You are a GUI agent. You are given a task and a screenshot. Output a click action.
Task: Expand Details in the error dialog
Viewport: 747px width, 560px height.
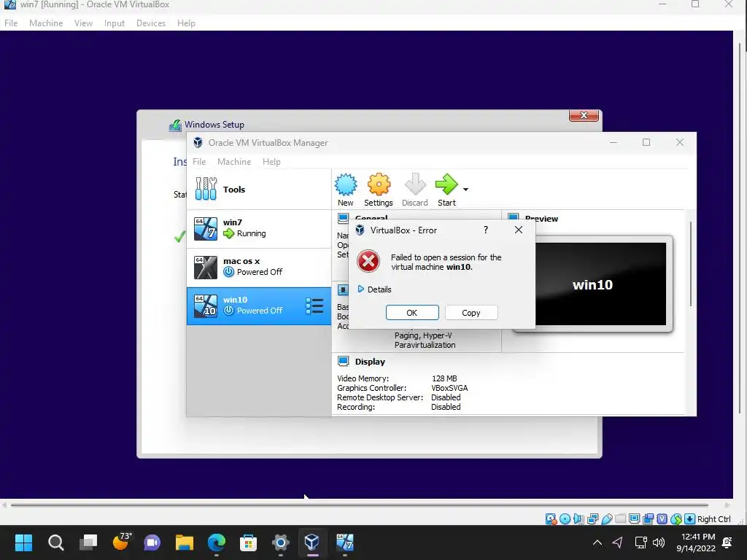[374, 289]
